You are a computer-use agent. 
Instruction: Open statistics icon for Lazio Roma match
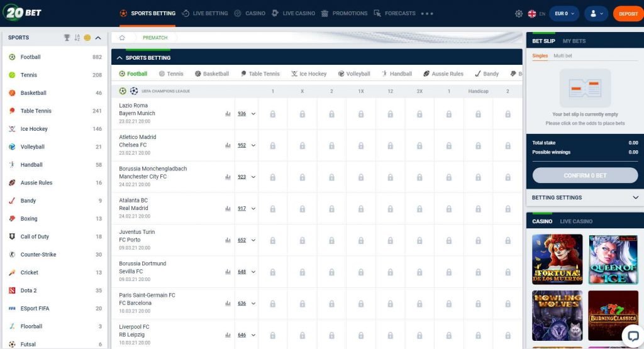(228, 114)
